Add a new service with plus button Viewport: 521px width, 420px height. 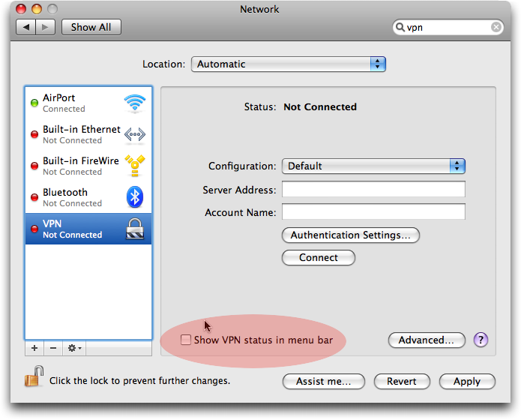tap(34, 348)
